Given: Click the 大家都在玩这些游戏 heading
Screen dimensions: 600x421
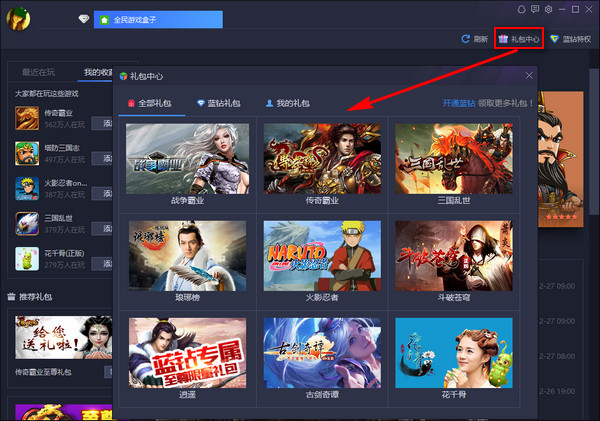Looking at the screenshot, I should pos(47,93).
